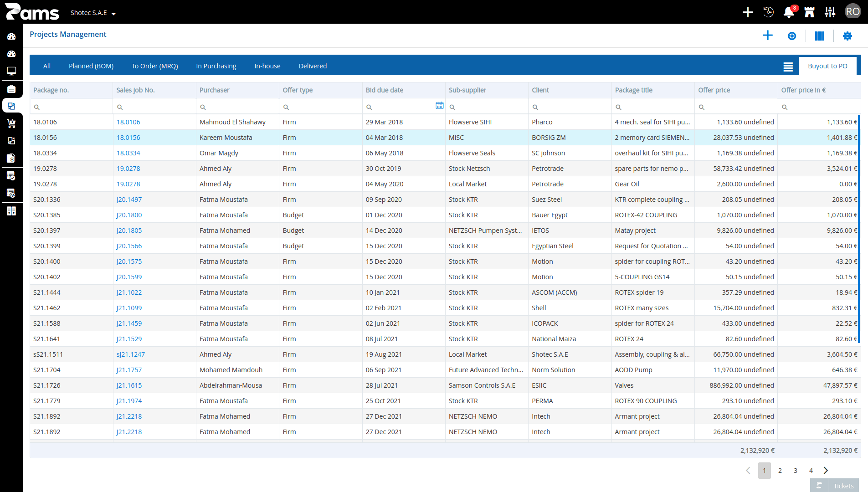Go to page 2
Viewport: 868px width, 492px height.
pos(780,471)
